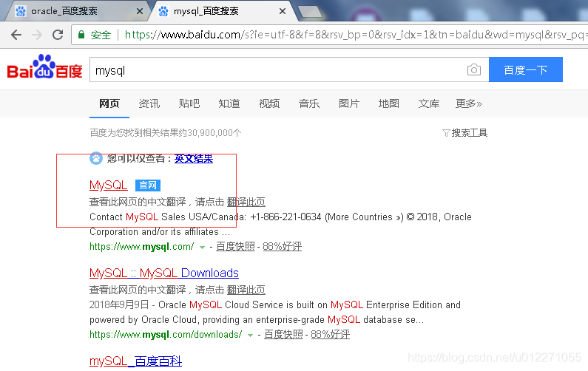Expand dropdown arrow after mysql.com/downloads/ URL

coord(250,336)
